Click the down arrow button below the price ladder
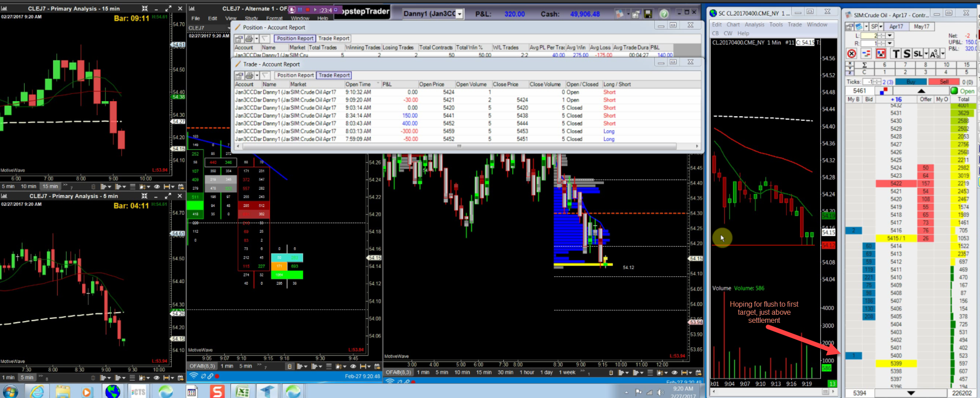Viewport: 980px width, 398px height. [x=911, y=393]
